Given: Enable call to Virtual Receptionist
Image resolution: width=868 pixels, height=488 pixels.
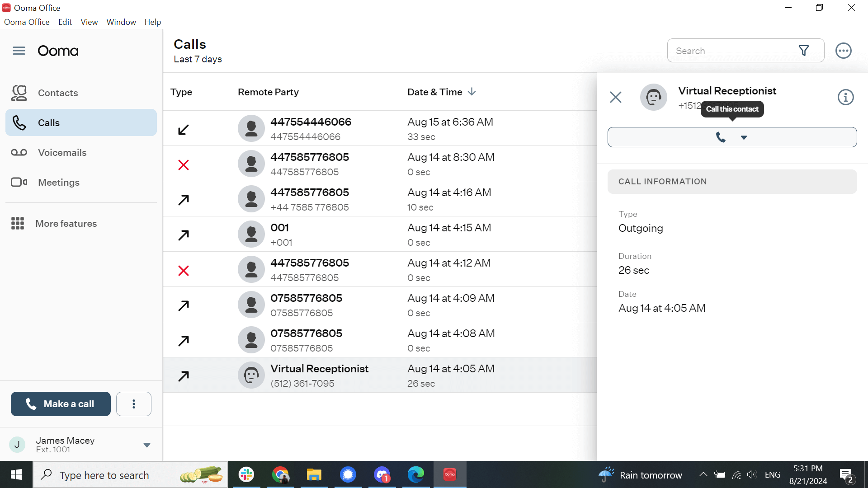Looking at the screenshot, I should [x=720, y=136].
